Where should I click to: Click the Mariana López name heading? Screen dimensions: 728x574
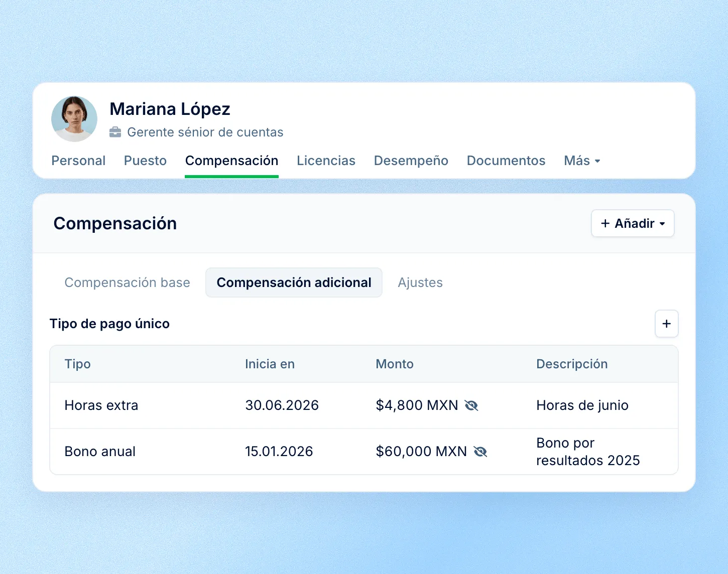(170, 109)
